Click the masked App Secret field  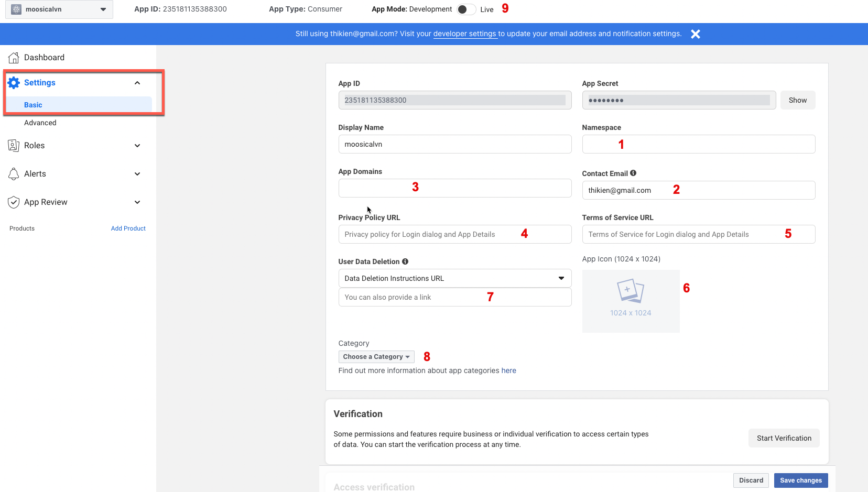pos(679,100)
